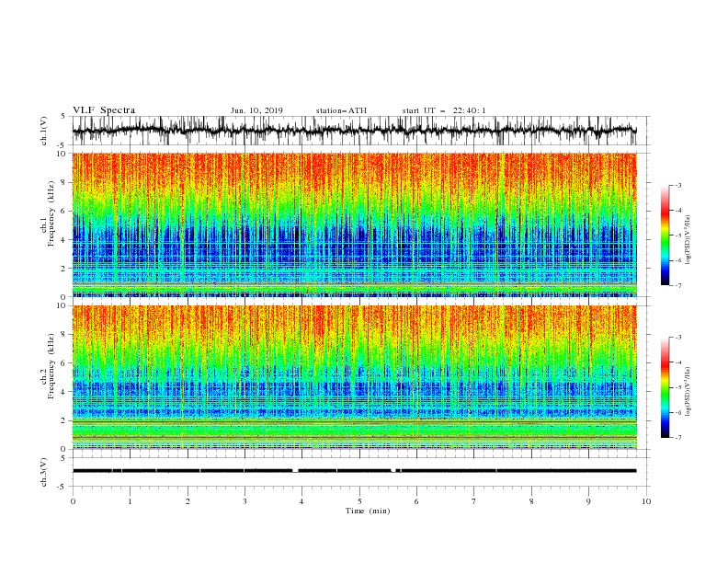Click the time axis tick label '7'
The height and width of the screenshot is (563, 728).
tap(474, 501)
